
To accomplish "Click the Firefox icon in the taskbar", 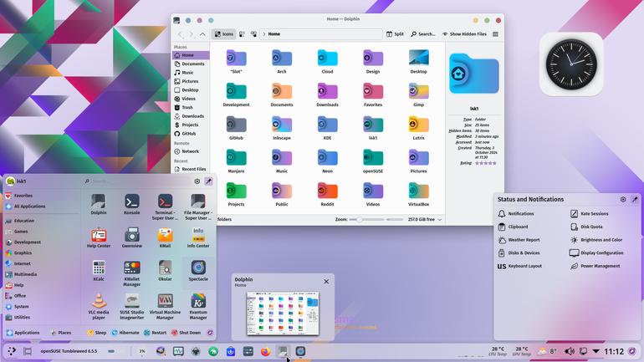I will click(x=266, y=351).
